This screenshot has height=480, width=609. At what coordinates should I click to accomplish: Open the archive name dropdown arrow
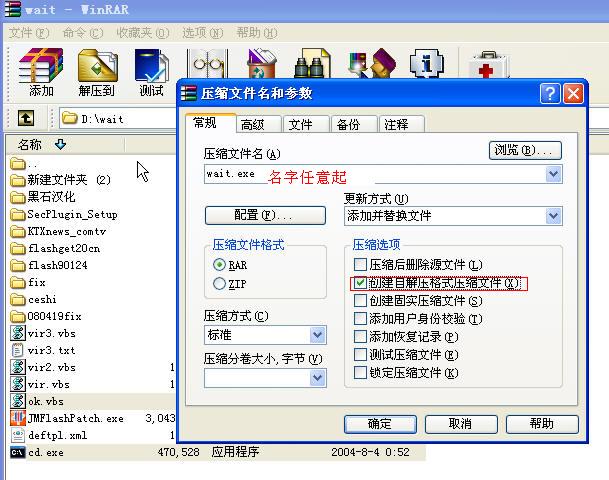(x=553, y=174)
